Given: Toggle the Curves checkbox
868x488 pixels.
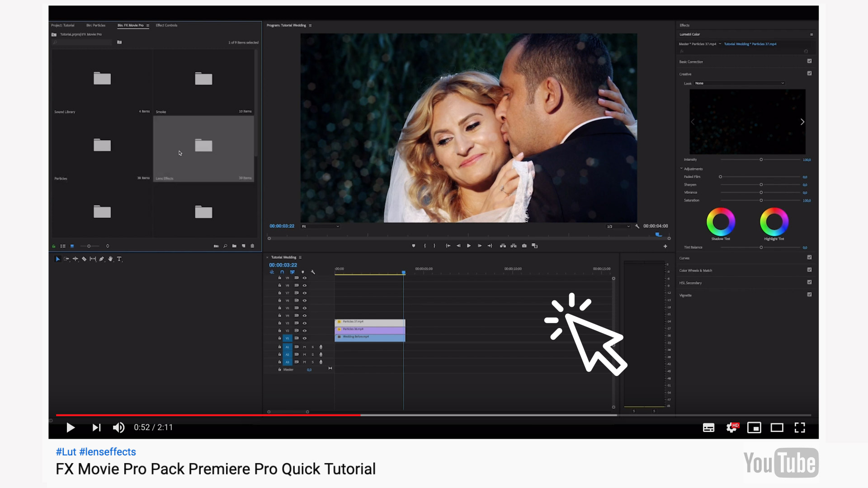Looking at the screenshot, I should pyautogui.click(x=809, y=258).
